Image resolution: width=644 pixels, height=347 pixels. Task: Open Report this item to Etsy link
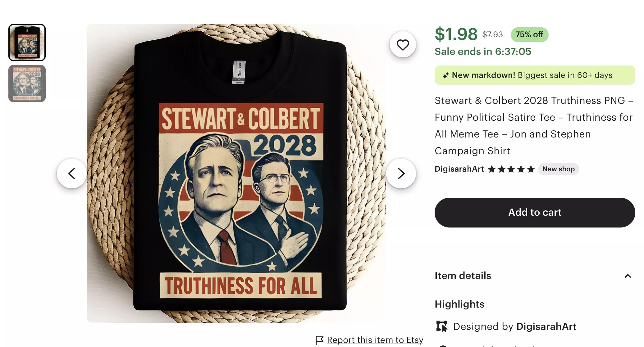pyautogui.click(x=375, y=340)
